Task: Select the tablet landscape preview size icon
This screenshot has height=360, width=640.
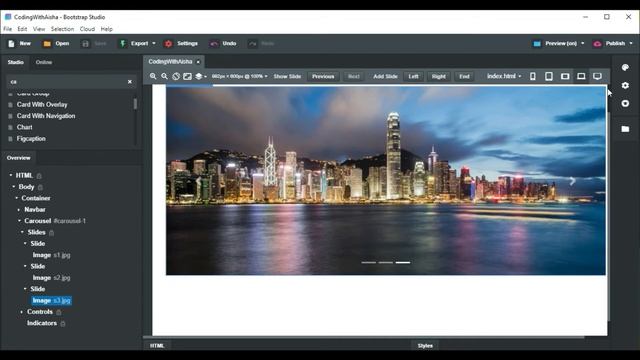Action: (x=565, y=76)
